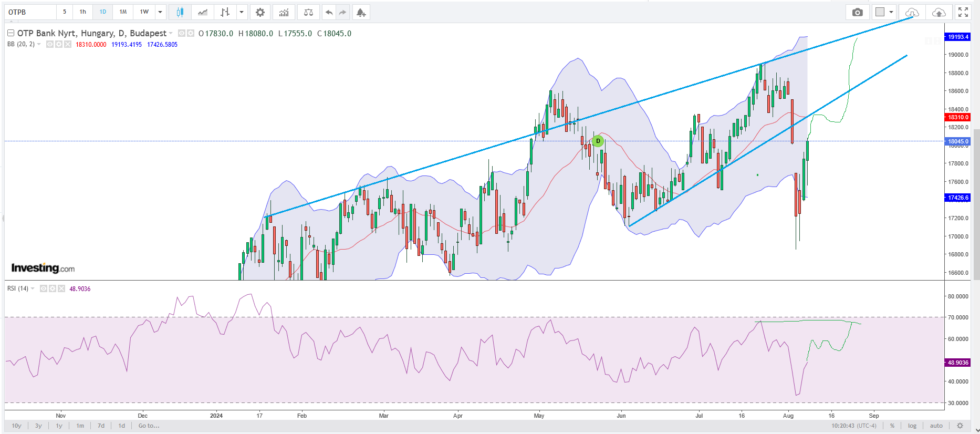The width and height of the screenshot is (980, 434).
Task: Open the more time intervals dropdown
Action: 160,12
